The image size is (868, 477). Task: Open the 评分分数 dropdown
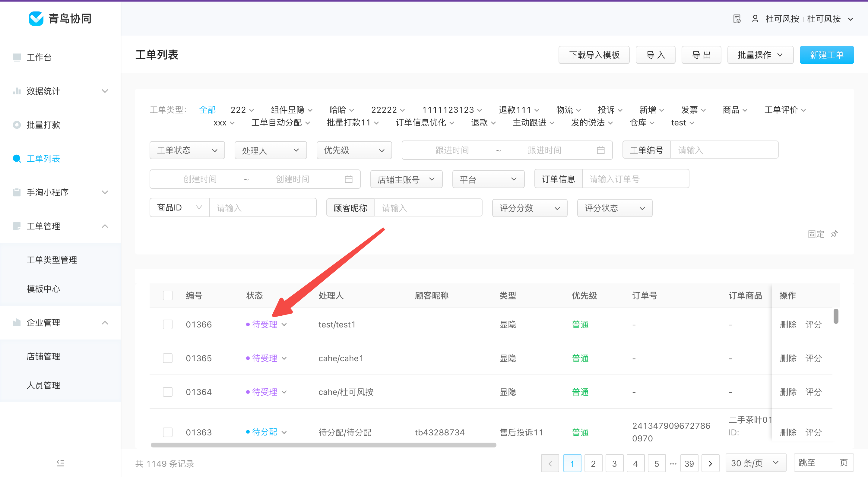coord(530,208)
